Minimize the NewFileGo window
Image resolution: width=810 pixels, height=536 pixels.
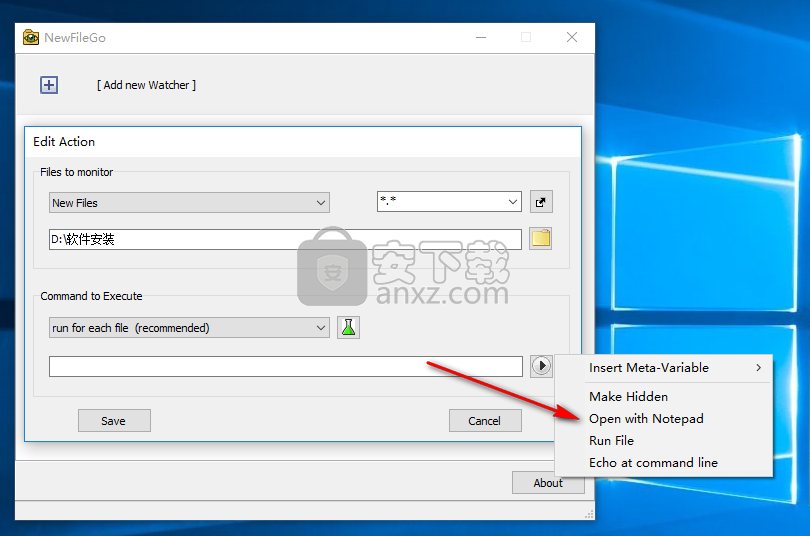coord(481,37)
